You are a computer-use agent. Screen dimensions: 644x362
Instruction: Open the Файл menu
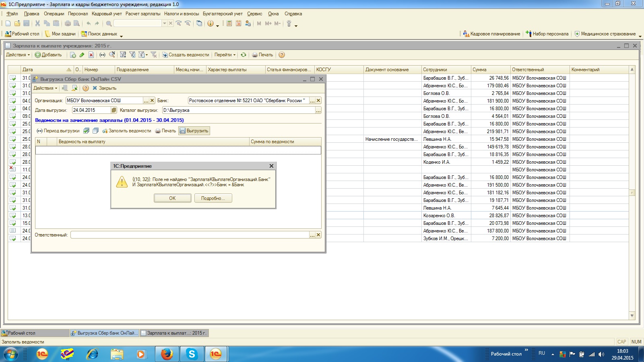[12, 14]
